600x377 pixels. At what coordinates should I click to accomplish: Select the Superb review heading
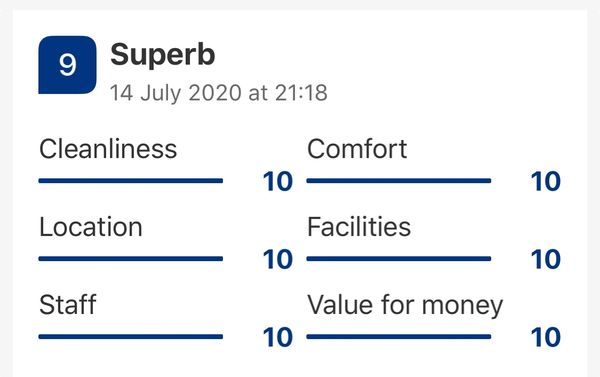click(163, 55)
